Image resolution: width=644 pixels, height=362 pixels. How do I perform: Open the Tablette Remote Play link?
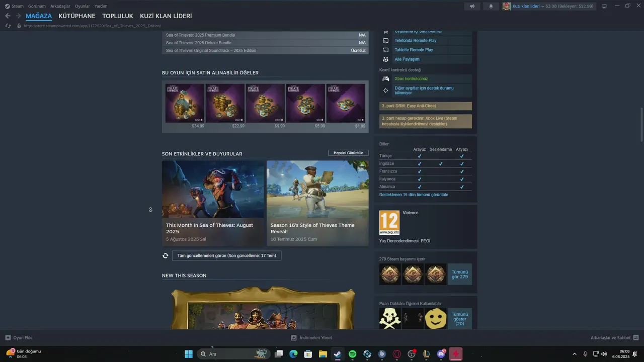(414, 50)
